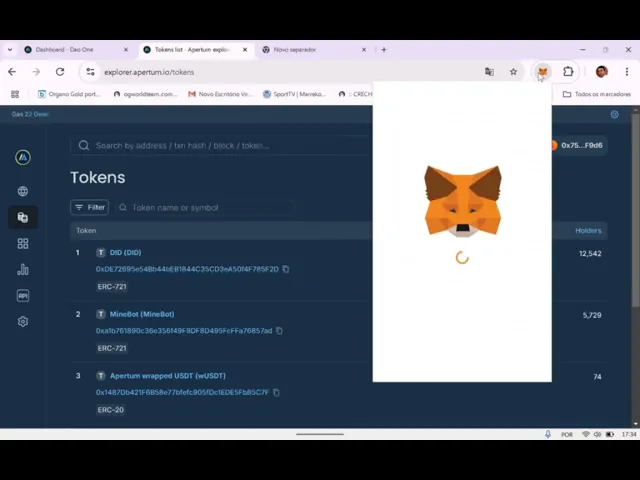Click the Gas 22 Gwei indicator

pos(30,114)
